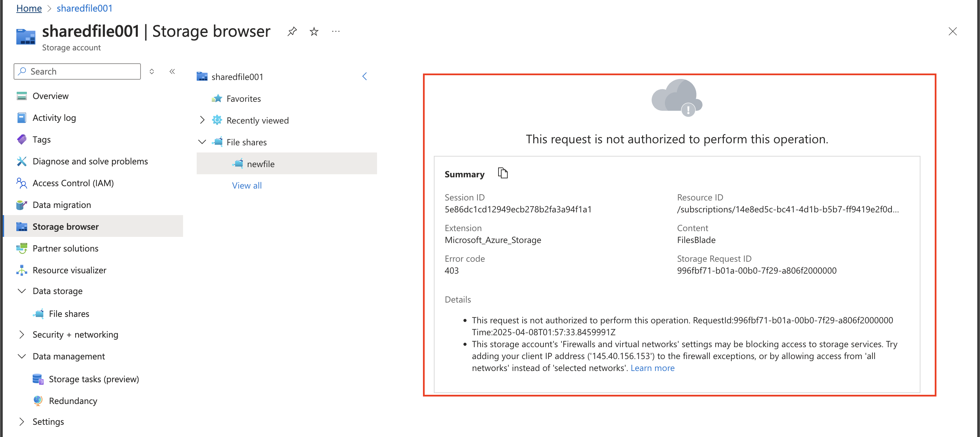Select Storage browser in the side menu
This screenshot has height=437, width=980.
coord(93,226)
